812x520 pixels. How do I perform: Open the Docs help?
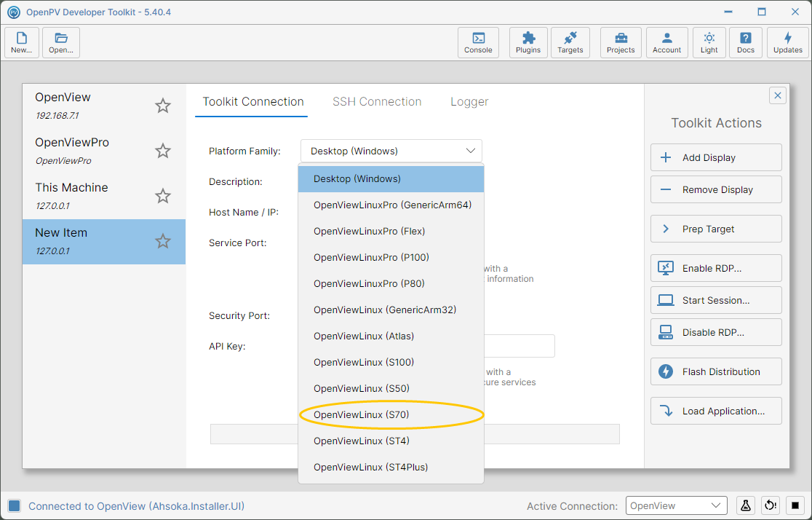(x=746, y=42)
